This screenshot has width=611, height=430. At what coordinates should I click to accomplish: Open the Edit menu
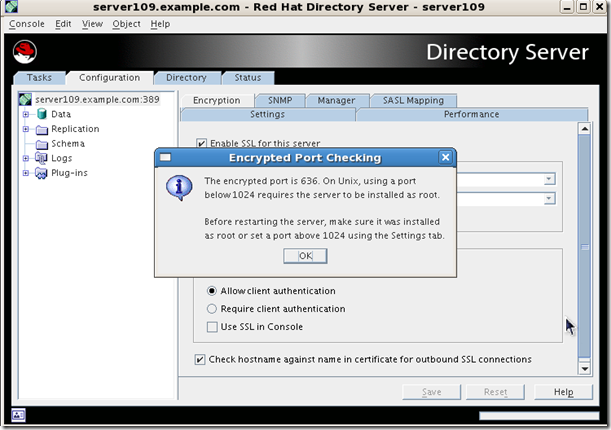click(x=63, y=24)
